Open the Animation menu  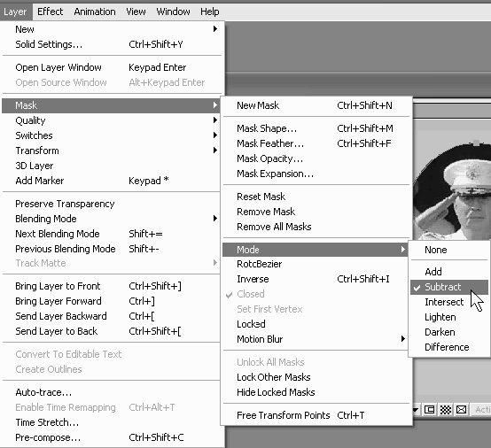click(95, 12)
